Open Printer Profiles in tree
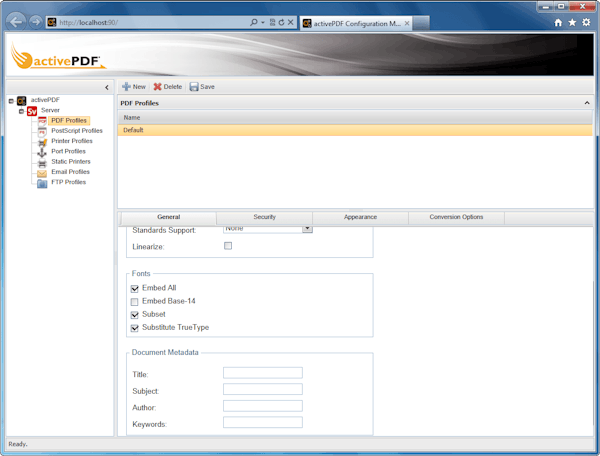Image resolution: width=600 pixels, height=456 pixels. coord(72,141)
